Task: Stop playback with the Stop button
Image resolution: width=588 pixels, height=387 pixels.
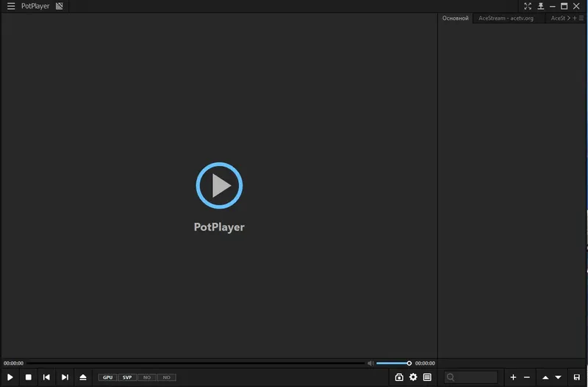Action: tap(28, 377)
